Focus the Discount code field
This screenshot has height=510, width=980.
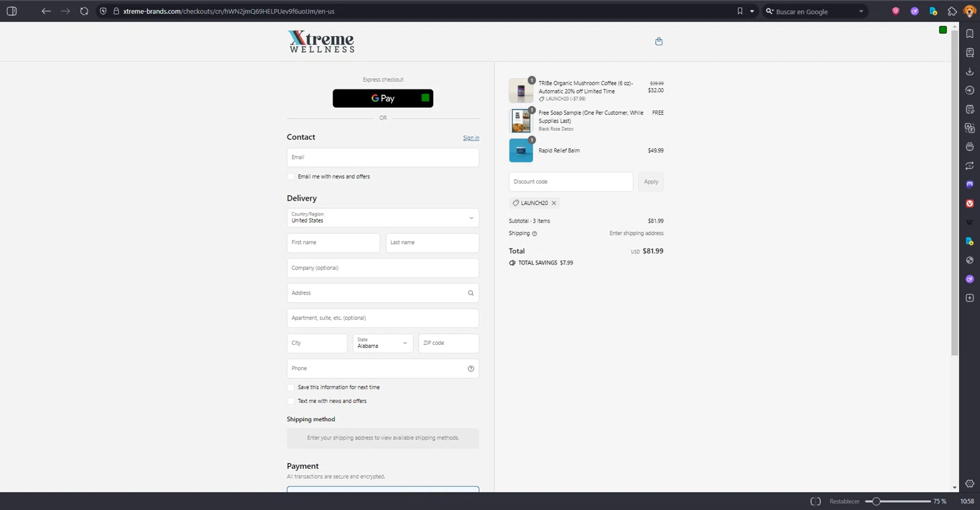pyautogui.click(x=571, y=182)
